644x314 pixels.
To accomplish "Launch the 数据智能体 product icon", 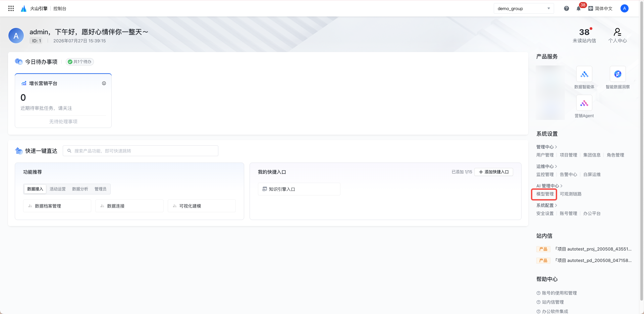I will pos(584,74).
